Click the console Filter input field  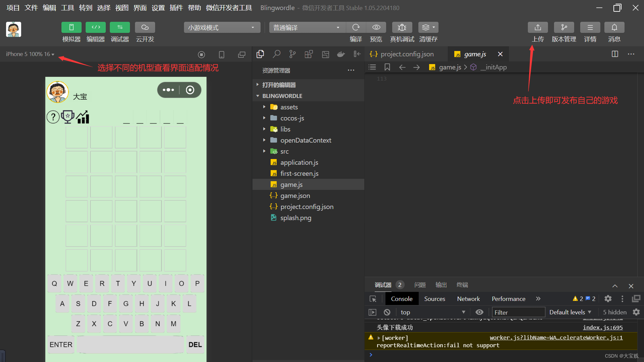pos(518,312)
